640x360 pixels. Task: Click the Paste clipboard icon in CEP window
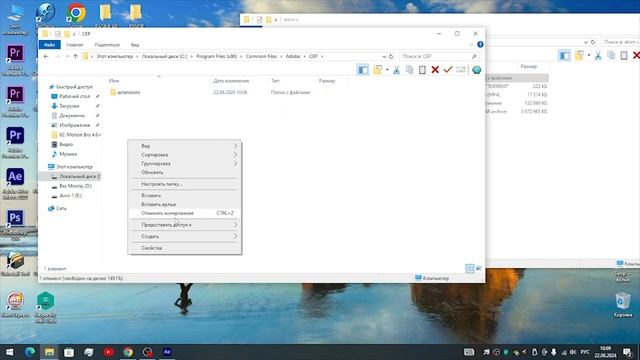tap(422, 70)
